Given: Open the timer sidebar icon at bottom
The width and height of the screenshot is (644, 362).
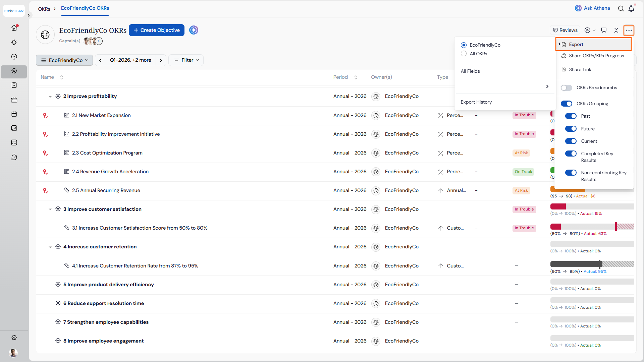Looking at the screenshot, I should 14,157.
